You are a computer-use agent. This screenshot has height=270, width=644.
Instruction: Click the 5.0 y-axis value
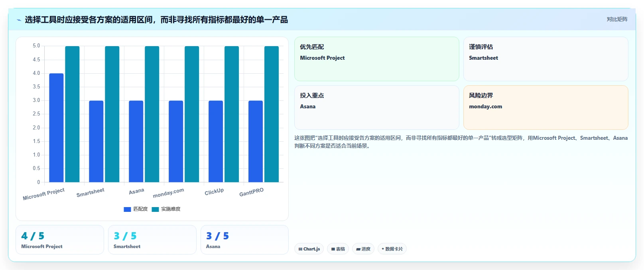point(36,46)
